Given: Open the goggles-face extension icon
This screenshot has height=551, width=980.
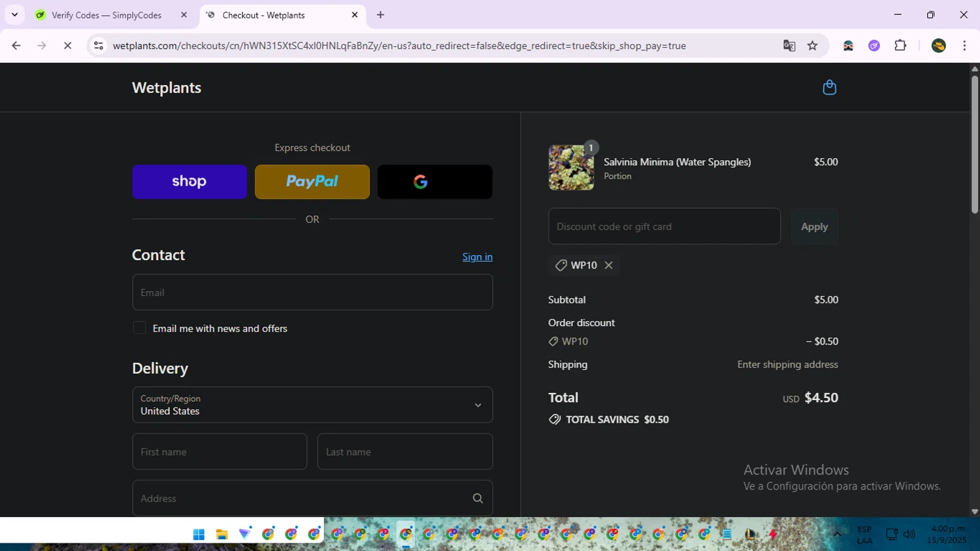Looking at the screenshot, I should click(848, 46).
